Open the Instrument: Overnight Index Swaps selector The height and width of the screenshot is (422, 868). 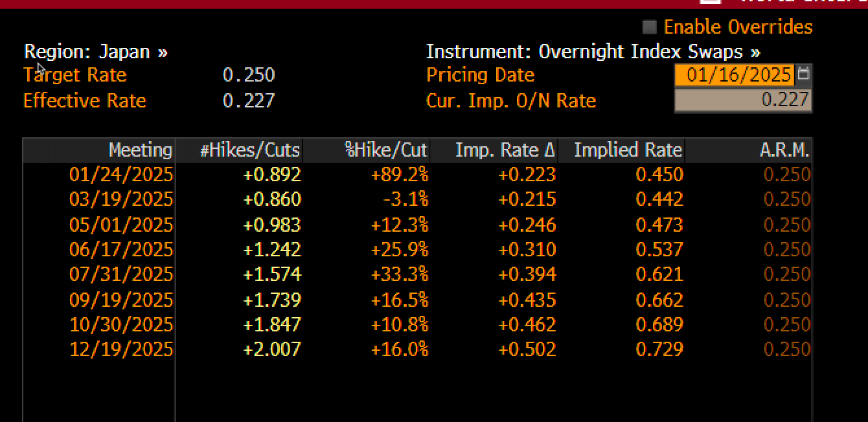tap(593, 52)
